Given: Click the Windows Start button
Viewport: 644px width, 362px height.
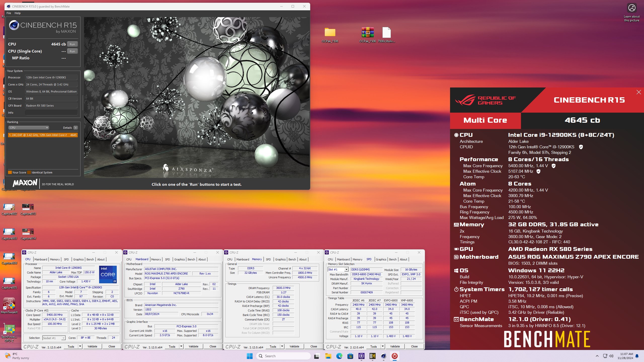Looking at the screenshot, I should pyautogui.click(x=250, y=356).
